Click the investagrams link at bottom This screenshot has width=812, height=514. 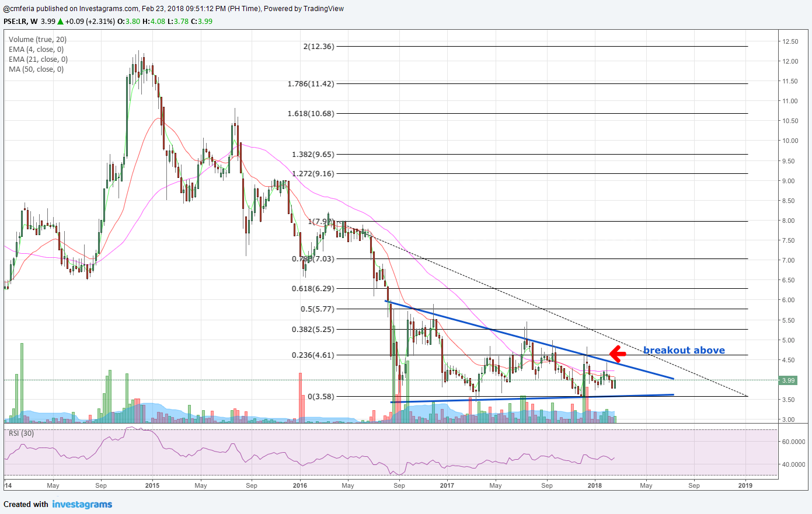tap(82, 504)
